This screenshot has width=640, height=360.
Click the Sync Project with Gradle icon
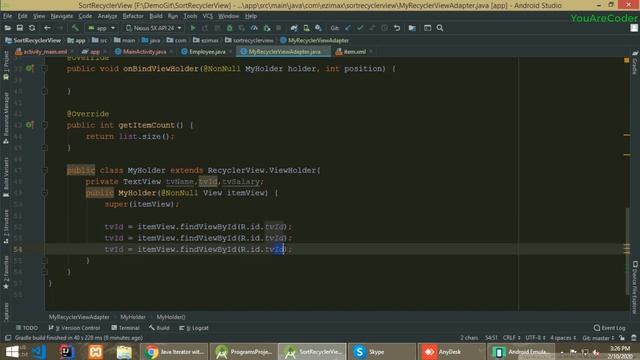294,28
